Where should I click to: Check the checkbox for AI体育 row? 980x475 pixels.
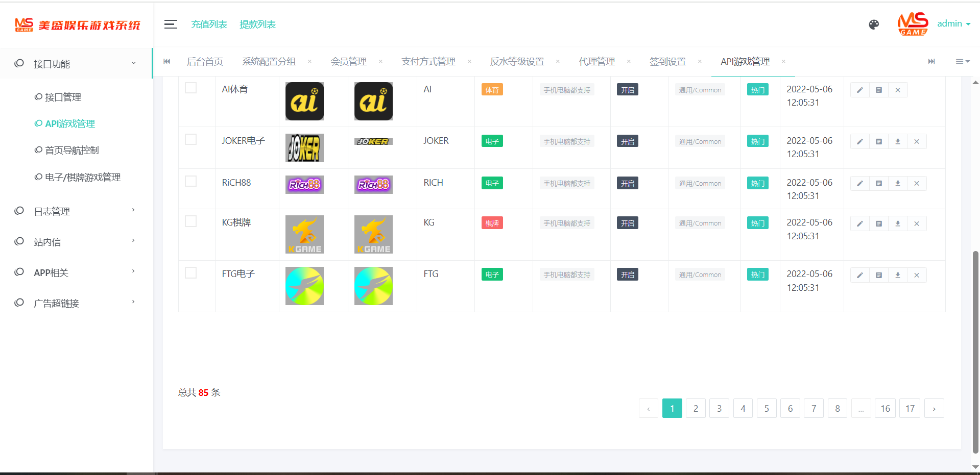[190, 88]
